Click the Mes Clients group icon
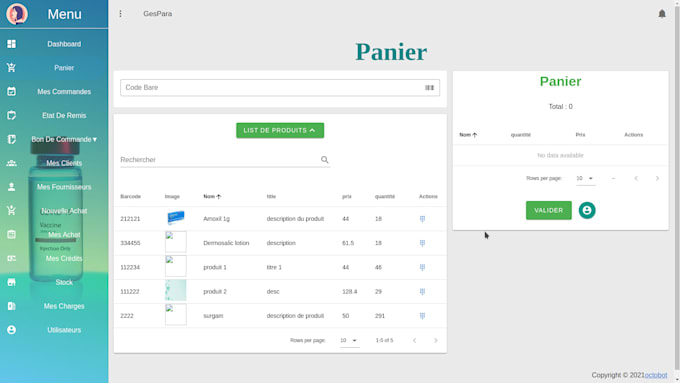The image size is (680, 383). (x=12, y=163)
